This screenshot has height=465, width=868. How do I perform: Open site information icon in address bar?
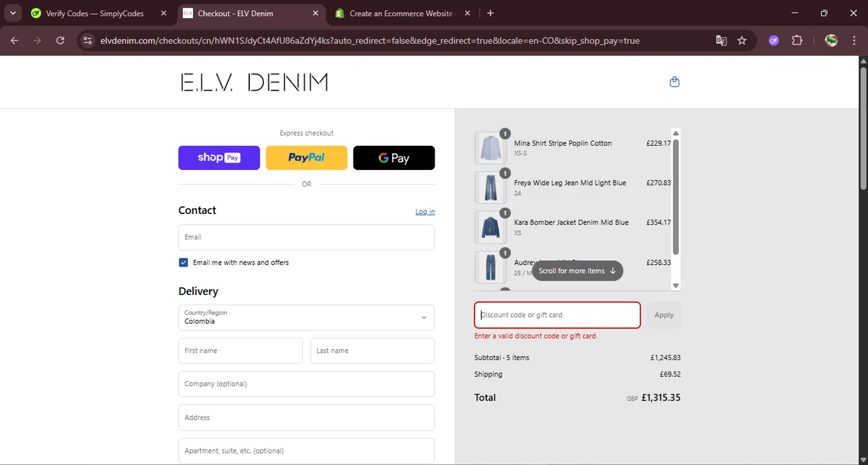coord(87,40)
